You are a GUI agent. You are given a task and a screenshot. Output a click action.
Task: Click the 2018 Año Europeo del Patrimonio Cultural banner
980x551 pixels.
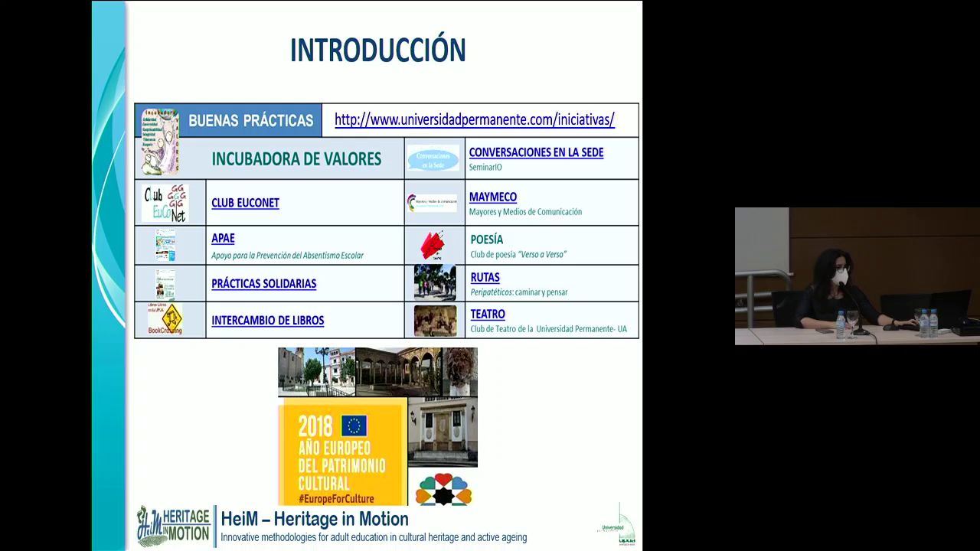click(342, 451)
